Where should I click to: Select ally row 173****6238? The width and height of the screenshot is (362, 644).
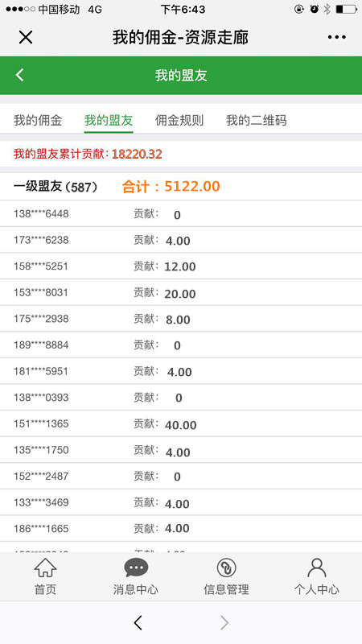pos(181,240)
